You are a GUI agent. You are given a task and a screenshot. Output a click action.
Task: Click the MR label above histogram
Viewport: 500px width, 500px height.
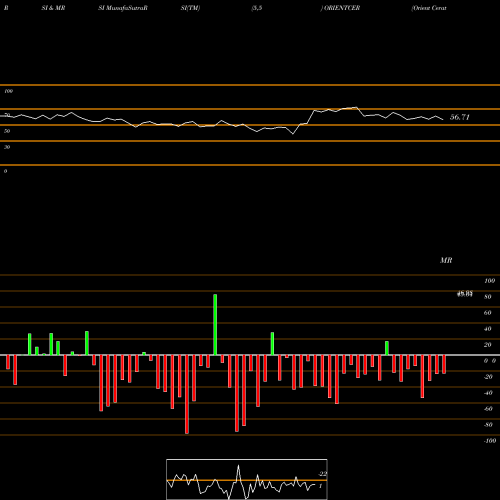pyautogui.click(x=446, y=260)
